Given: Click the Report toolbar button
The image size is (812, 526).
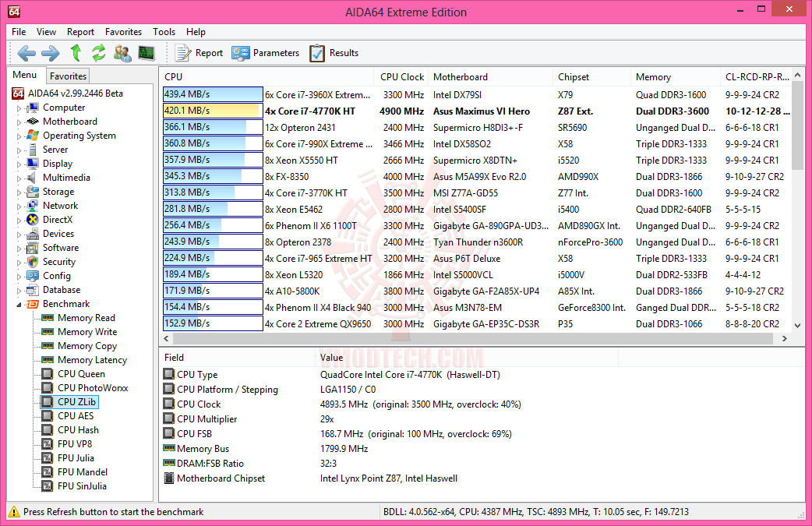Looking at the screenshot, I should pyautogui.click(x=199, y=53).
